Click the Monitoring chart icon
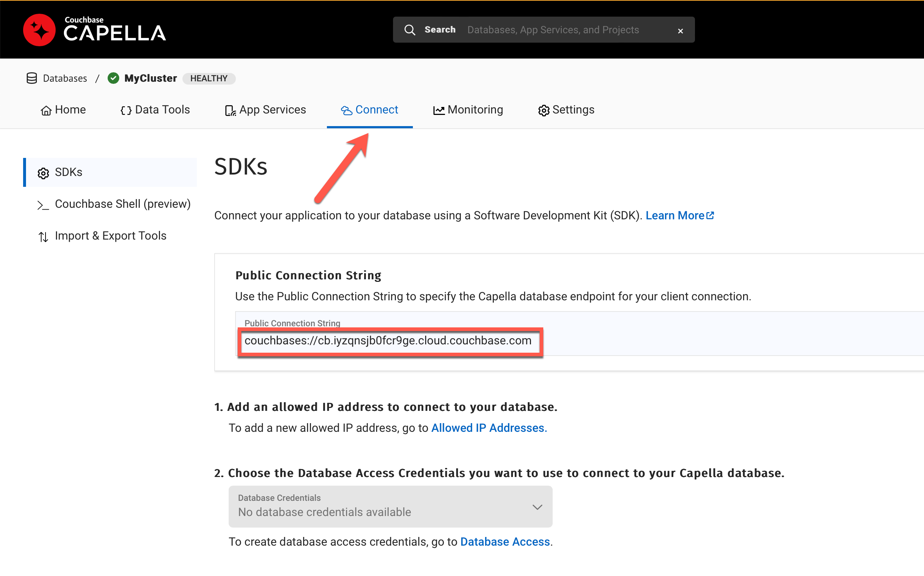The image size is (924, 576). click(439, 111)
